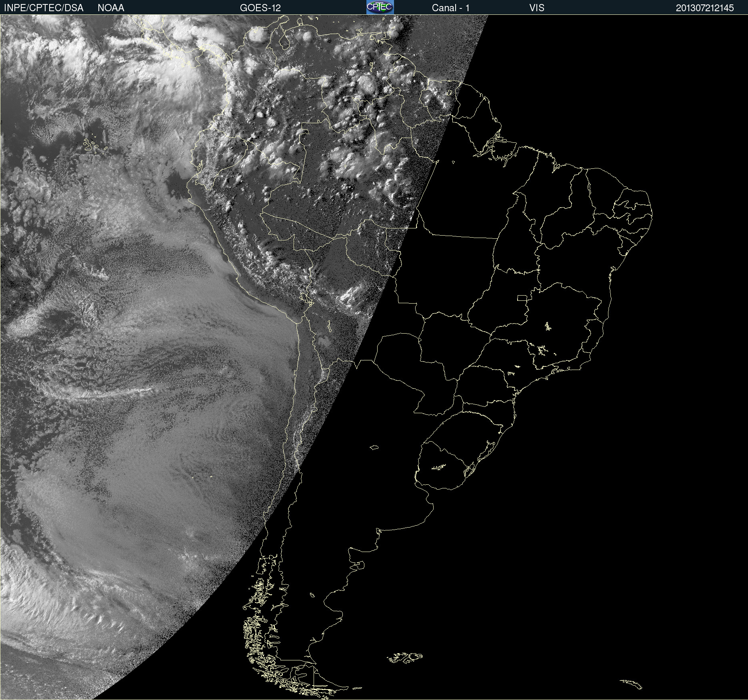The image size is (748, 700).
Task: Click the CPTEC logo in the header
Action: 380,7
